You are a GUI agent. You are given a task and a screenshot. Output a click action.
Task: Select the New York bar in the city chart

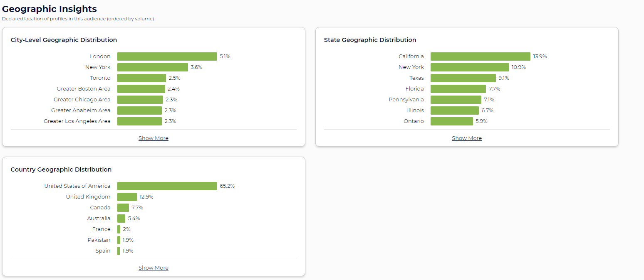(x=152, y=67)
